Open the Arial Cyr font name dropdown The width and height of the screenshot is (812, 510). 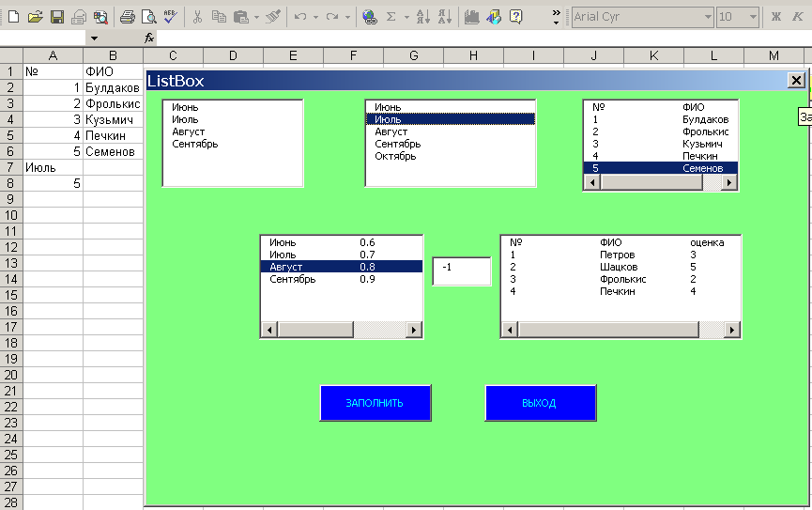(x=708, y=17)
